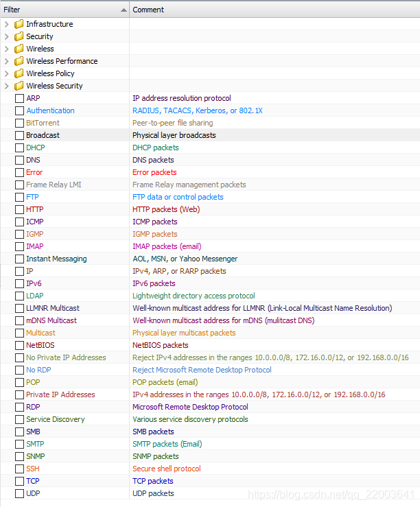Viewport: 420px width, 507px height.
Task: Check the SMTP filter box
Action: 19,444
